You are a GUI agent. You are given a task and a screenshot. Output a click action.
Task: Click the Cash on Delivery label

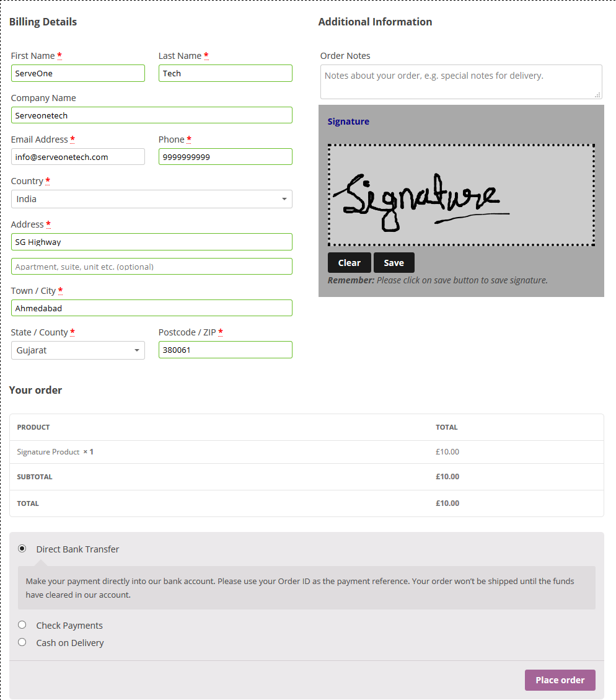70,643
